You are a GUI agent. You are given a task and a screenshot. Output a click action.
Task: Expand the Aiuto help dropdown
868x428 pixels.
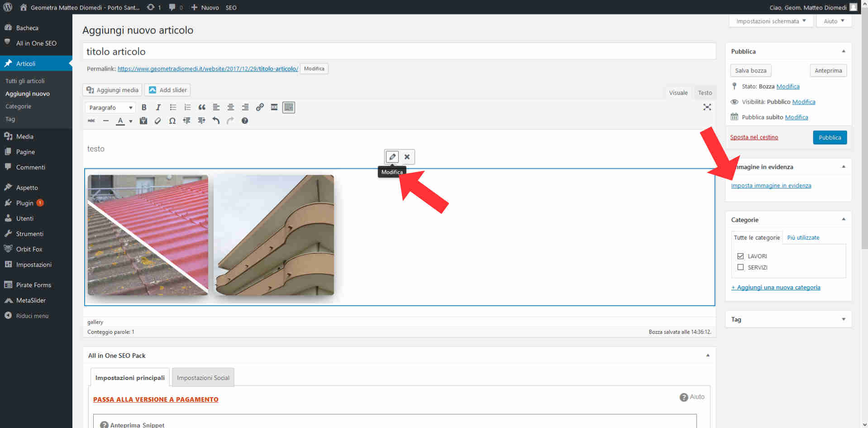pyautogui.click(x=834, y=21)
